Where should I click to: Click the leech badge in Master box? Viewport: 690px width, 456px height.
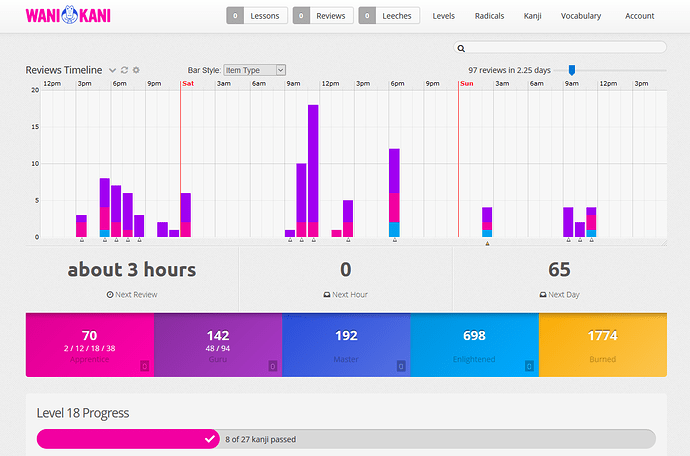[401, 366]
